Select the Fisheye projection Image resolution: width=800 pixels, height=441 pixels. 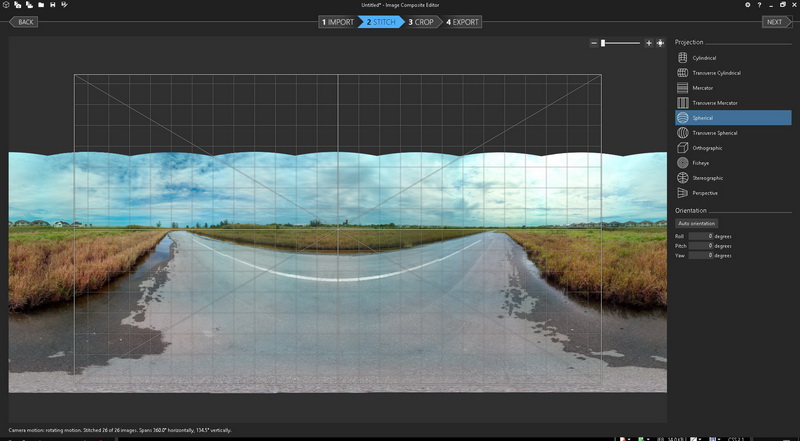pos(702,163)
